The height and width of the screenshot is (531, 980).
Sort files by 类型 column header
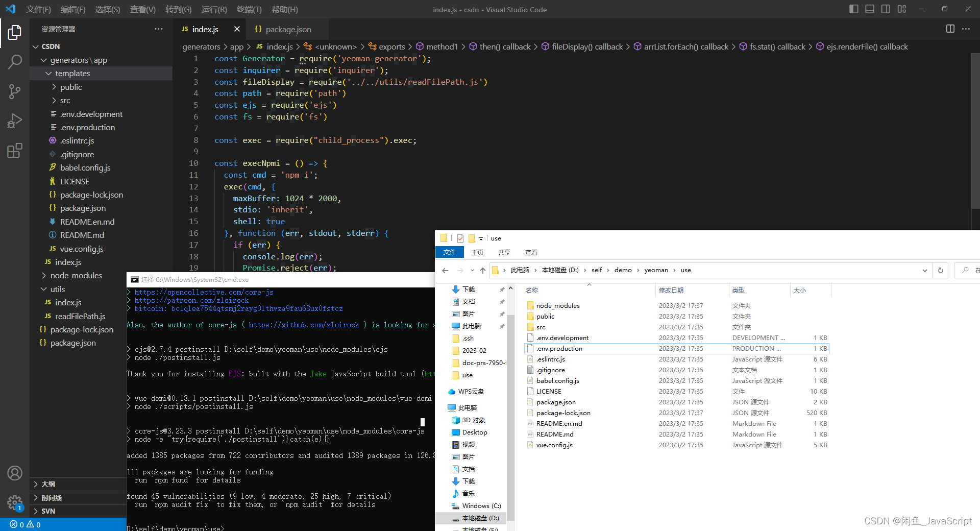[759, 290]
